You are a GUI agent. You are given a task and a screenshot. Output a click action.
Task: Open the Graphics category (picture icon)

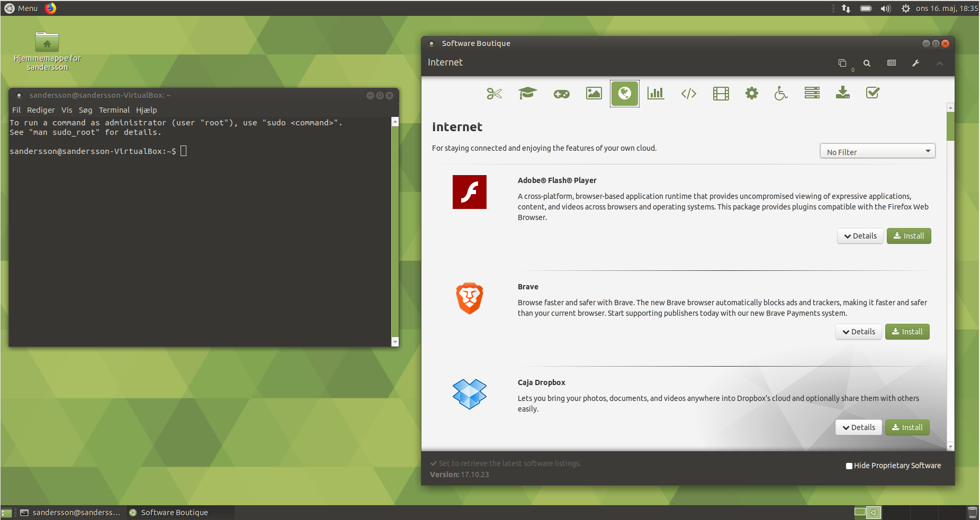(594, 94)
